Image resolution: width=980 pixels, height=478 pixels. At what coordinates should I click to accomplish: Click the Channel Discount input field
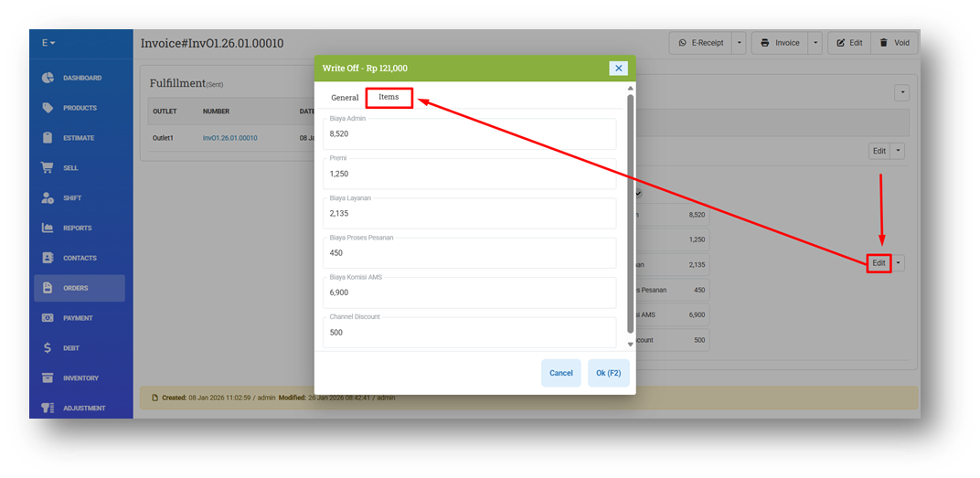coord(469,333)
